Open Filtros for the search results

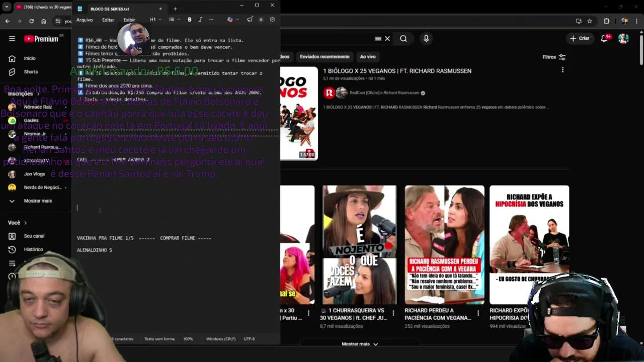coord(554,57)
